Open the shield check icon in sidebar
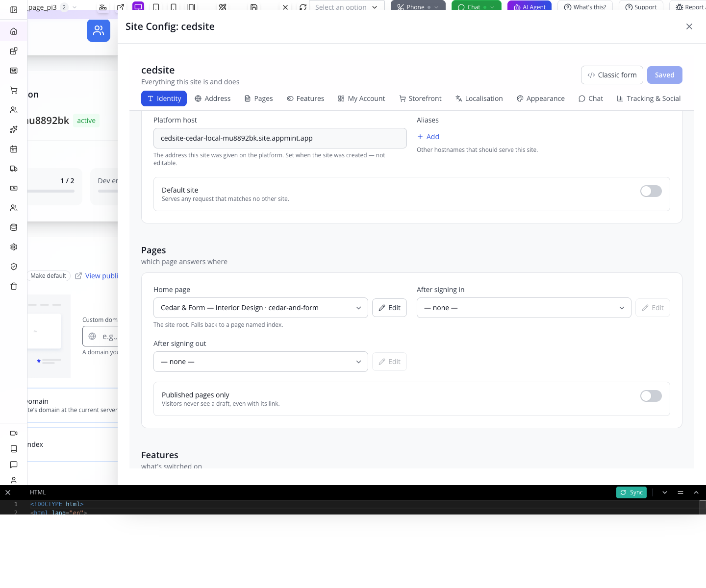706x588 pixels. [14, 267]
